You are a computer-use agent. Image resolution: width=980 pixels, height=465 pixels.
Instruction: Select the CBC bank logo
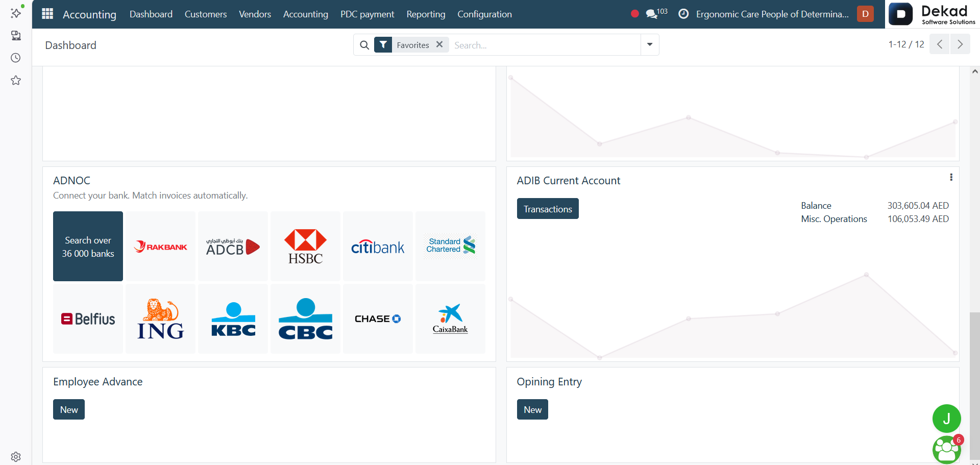pyautogui.click(x=305, y=319)
